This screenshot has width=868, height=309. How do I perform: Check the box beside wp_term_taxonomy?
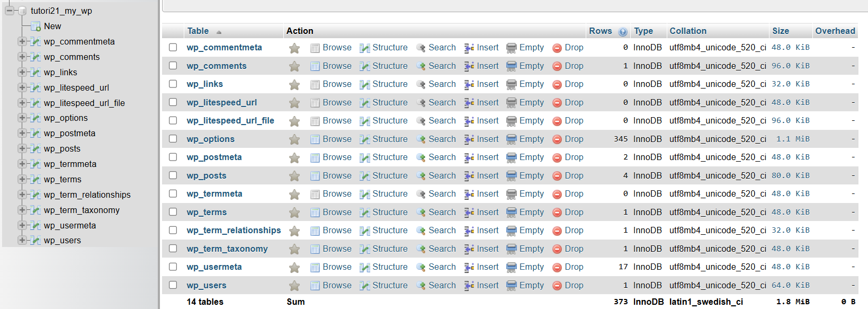point(173,248)
